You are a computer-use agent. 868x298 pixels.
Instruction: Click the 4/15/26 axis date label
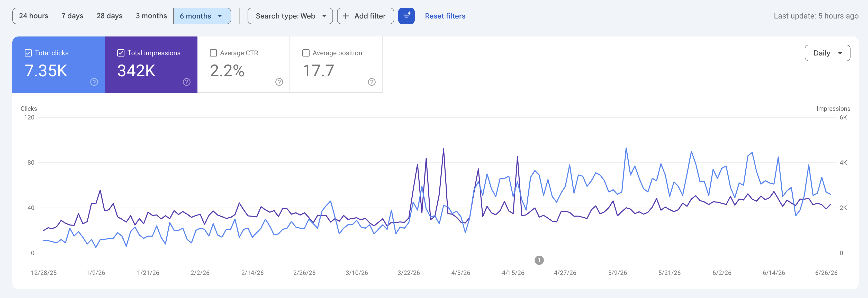coord(513,273)
